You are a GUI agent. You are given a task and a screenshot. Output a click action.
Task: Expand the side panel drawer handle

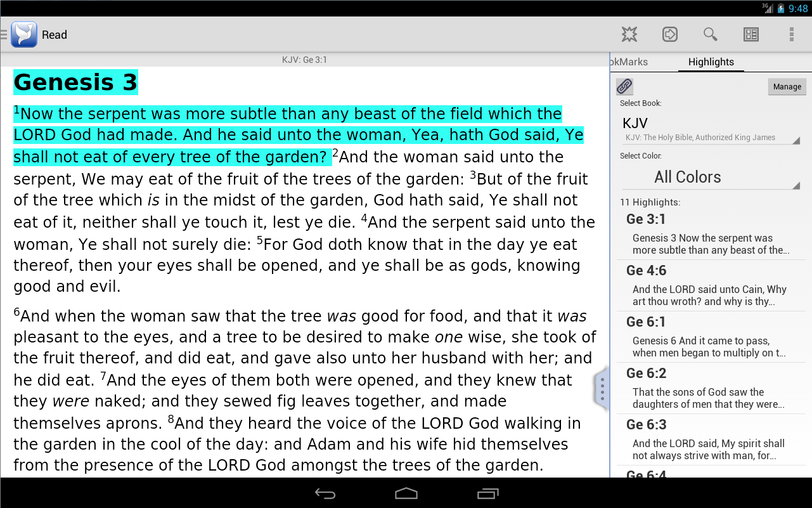(x=601, y=389)
